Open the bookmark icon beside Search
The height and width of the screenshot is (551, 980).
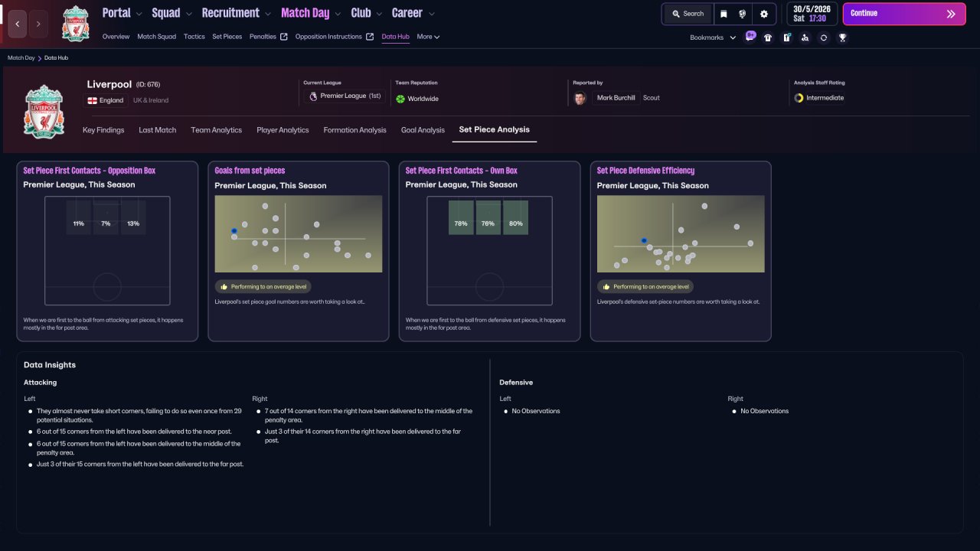724,14
